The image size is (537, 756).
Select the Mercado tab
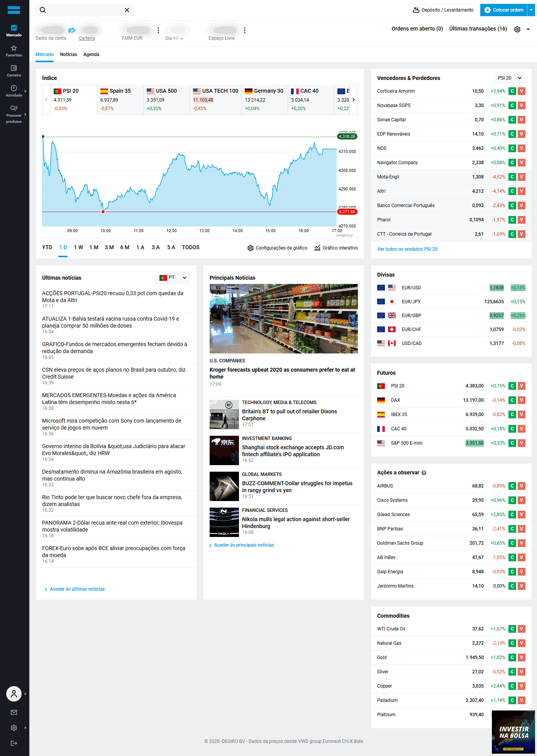pos(45,54)
